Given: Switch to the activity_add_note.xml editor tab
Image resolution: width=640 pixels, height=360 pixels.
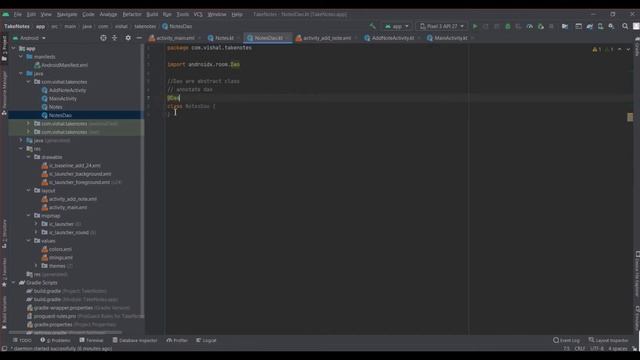Looking at the screenshot, I should 326,38.
